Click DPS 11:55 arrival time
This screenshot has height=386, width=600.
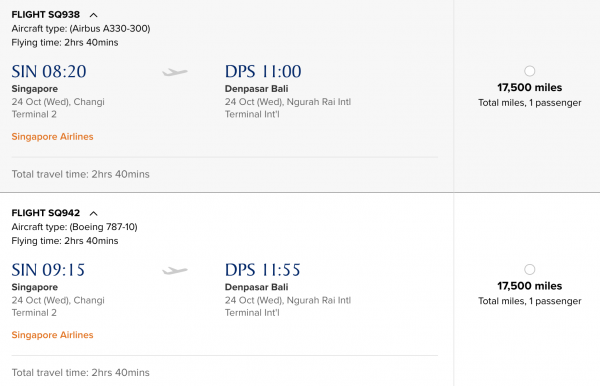coord(262,270)
